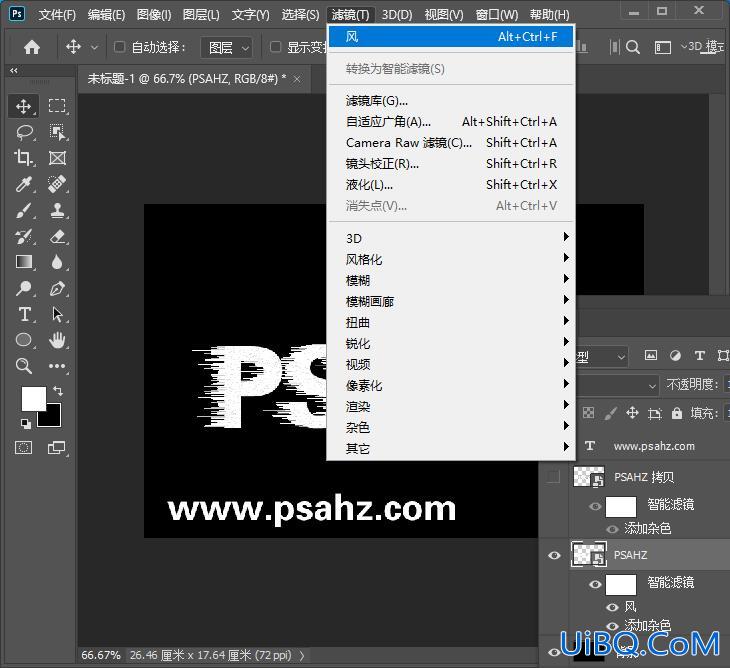The height and width of the screenshot is (668, 730).
Task: Select the Dodge tool
Action: (x=23, y=288)
